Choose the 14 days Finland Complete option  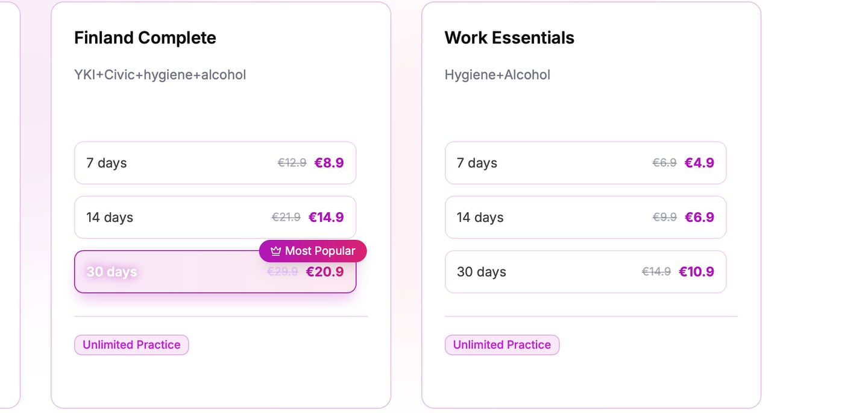click(x=215, y=217)
